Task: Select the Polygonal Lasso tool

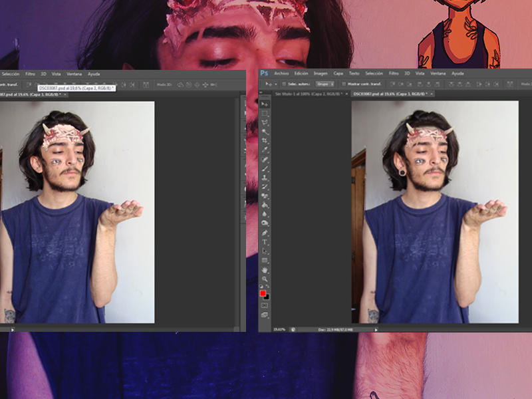Action: tap(265, 122)
